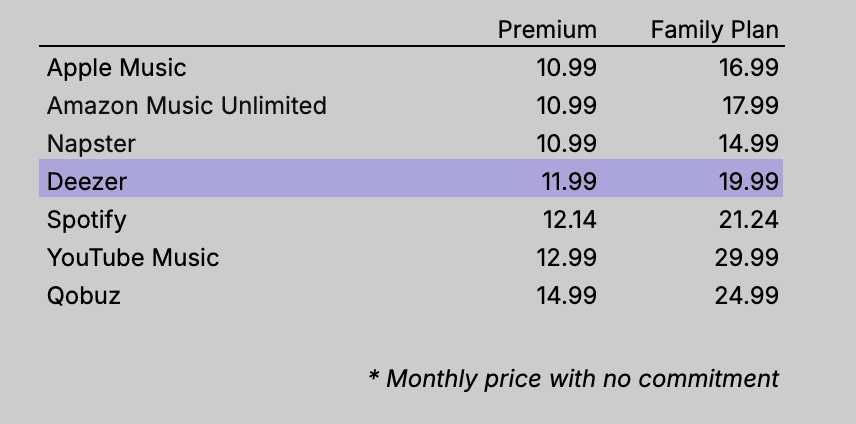The image size is (856, 424).
Task: Select Qobuz premium price 14.99
Action: click(567, 295)
